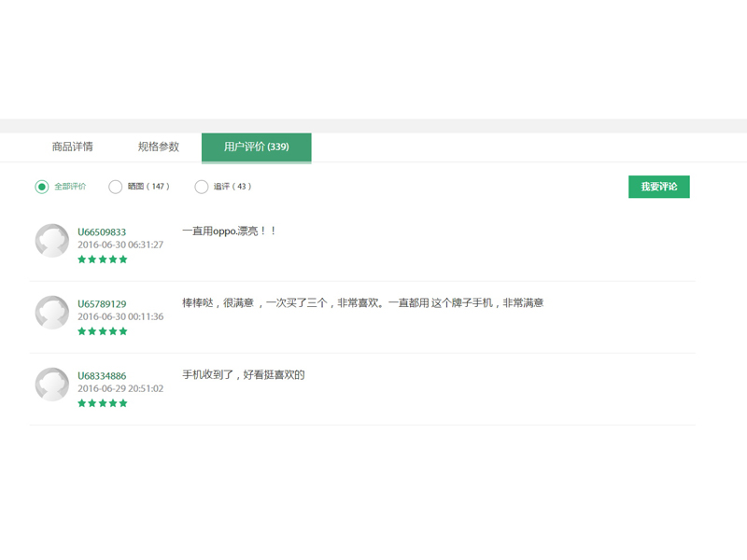747x560 pixels.
Task: Click avatar of user U65789129
Action: (52, 313)
